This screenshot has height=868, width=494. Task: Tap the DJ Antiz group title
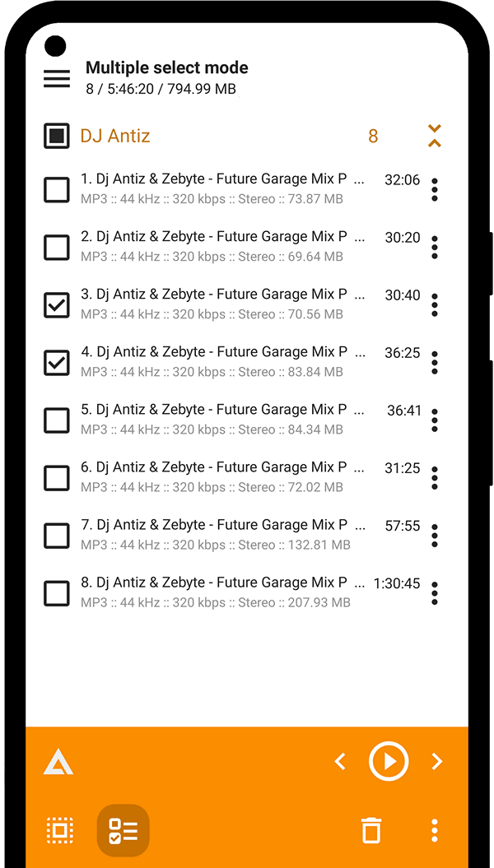pos(115,136)
